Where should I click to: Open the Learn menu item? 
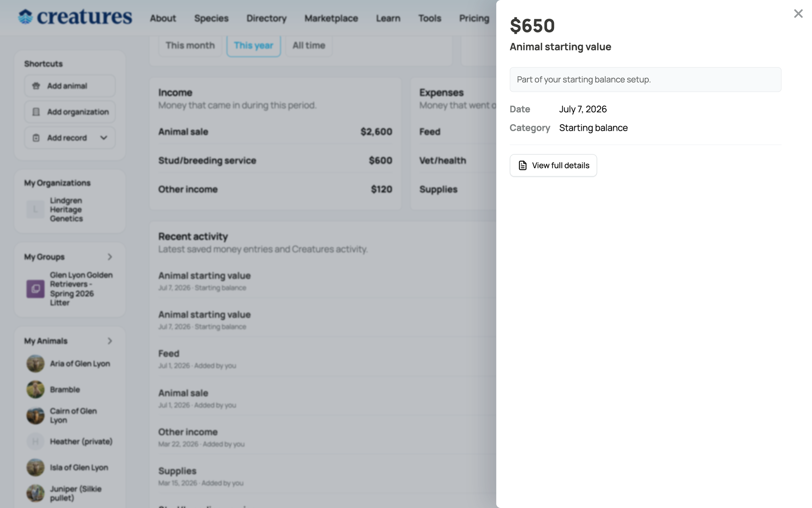pyautogui.click(x=388, y=18)
